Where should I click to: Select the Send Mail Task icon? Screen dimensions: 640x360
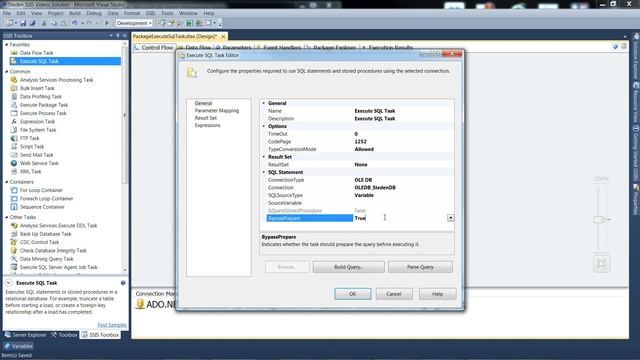pyautogui.click(x=14, y=155)
